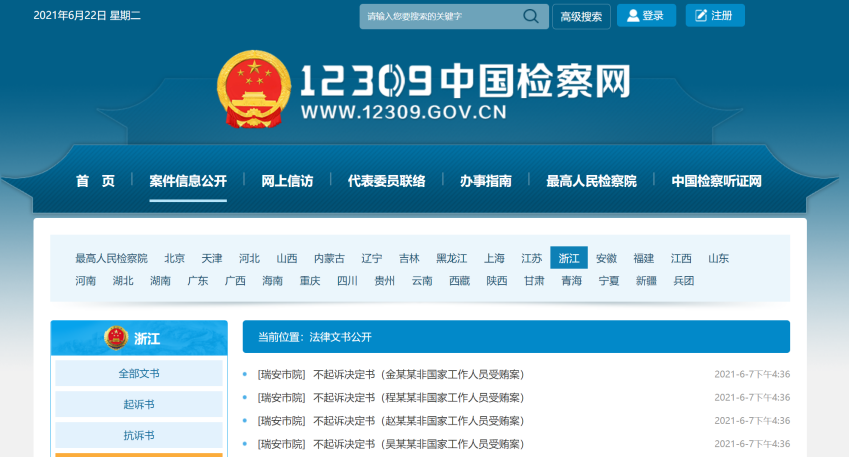
Task: Select 山东 region
Action: 718,258
